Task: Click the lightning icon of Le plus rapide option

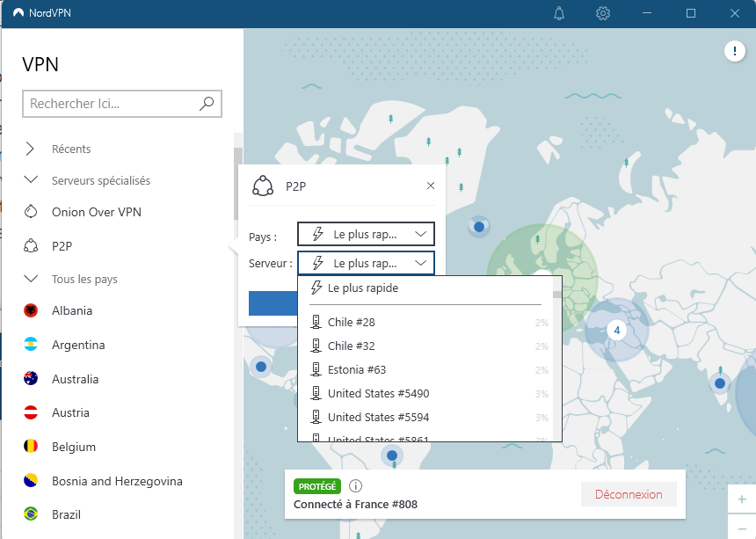Action: click(x=316, y=288)
